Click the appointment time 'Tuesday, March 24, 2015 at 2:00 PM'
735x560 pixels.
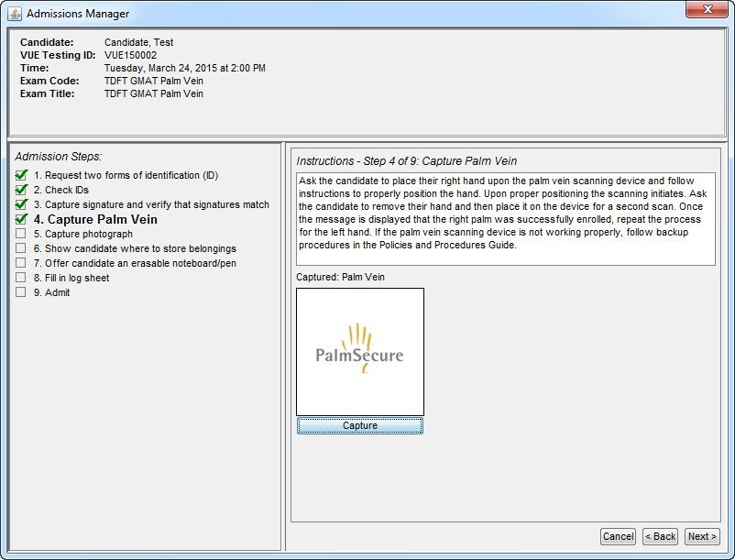(x=185, y=68)
